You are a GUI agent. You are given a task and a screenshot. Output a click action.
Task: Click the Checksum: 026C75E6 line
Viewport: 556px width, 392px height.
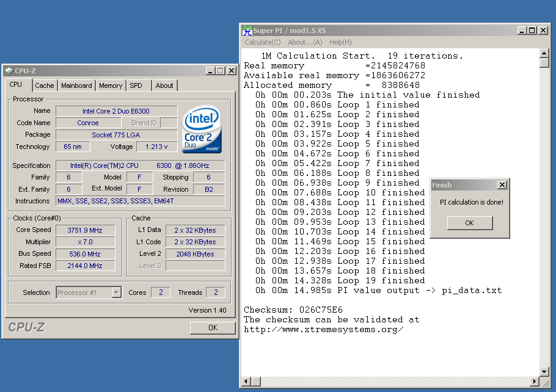tap(293, 310)
